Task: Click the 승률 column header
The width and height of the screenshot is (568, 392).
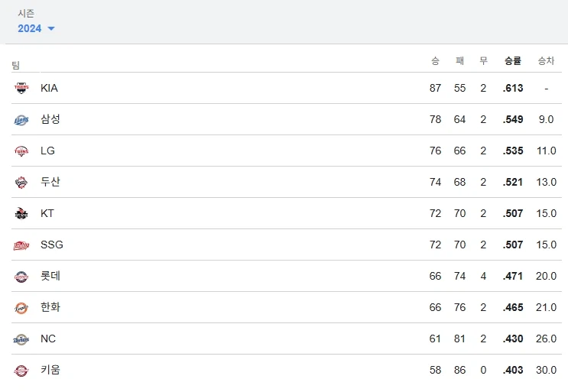Action: click(x=513, y=60)
